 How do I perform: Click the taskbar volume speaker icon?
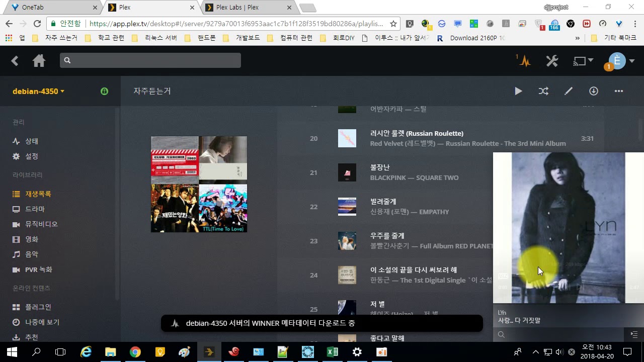[x=559, y=352]
